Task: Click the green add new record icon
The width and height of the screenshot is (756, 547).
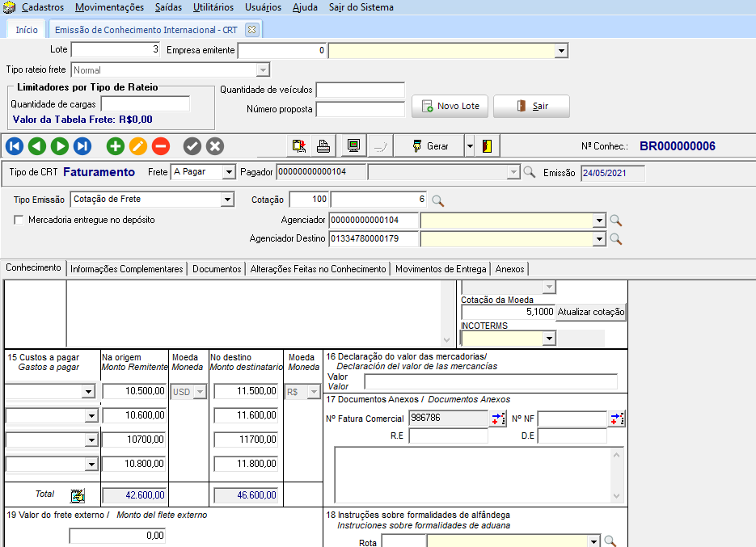Action: [116, 146]
